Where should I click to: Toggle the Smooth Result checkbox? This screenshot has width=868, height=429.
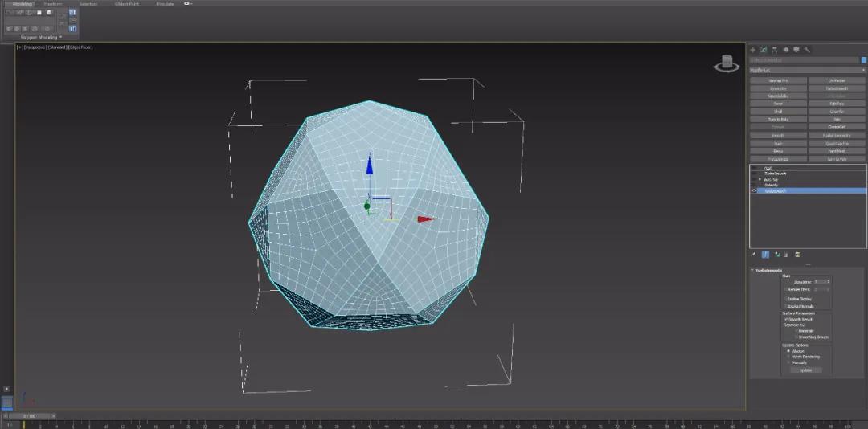coord(785,320)
